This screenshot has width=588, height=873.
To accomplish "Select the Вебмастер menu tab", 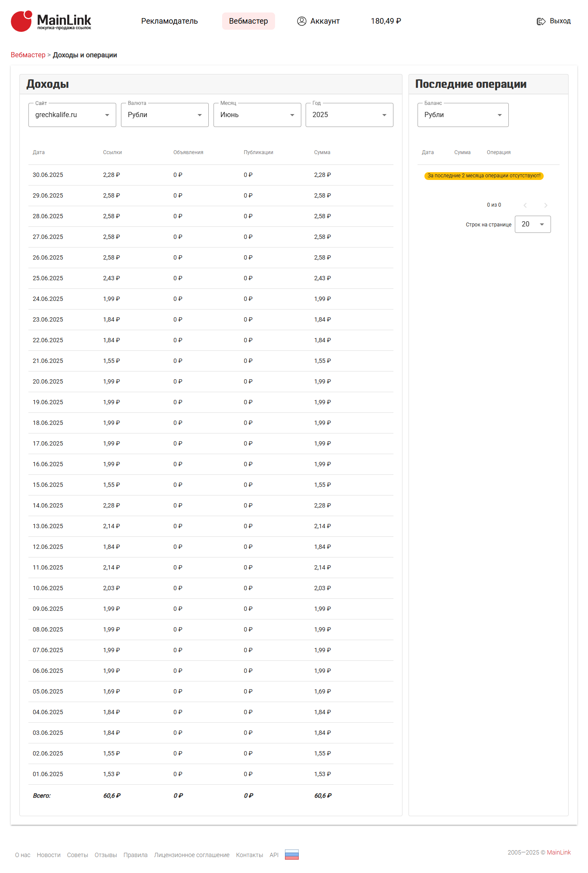I will 248,21.
